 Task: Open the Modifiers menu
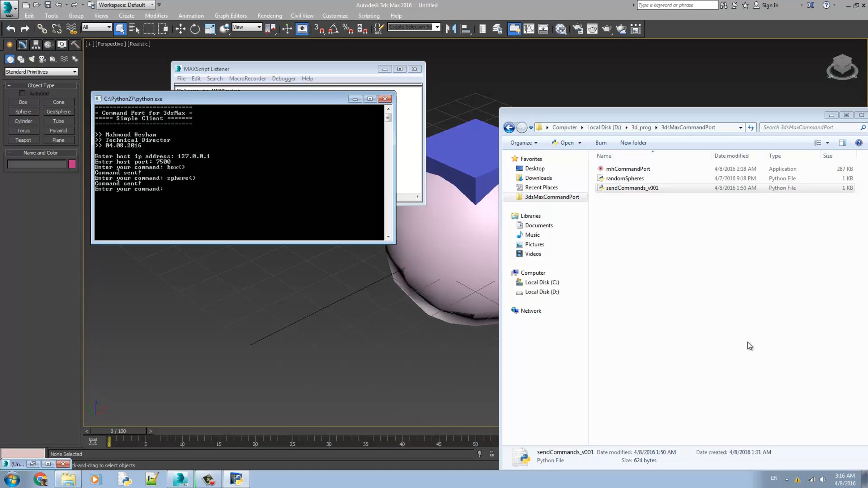[x=156, y=16]
